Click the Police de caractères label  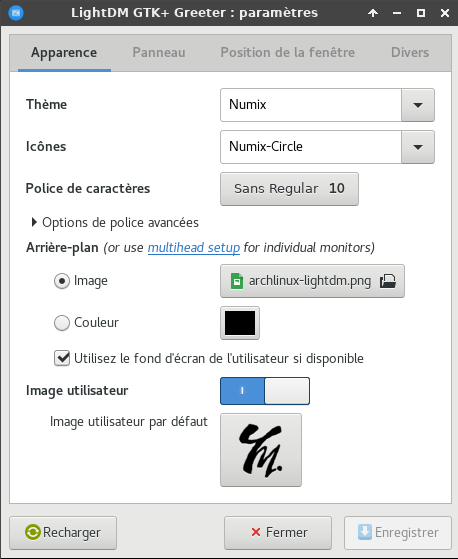click(88, 188)
